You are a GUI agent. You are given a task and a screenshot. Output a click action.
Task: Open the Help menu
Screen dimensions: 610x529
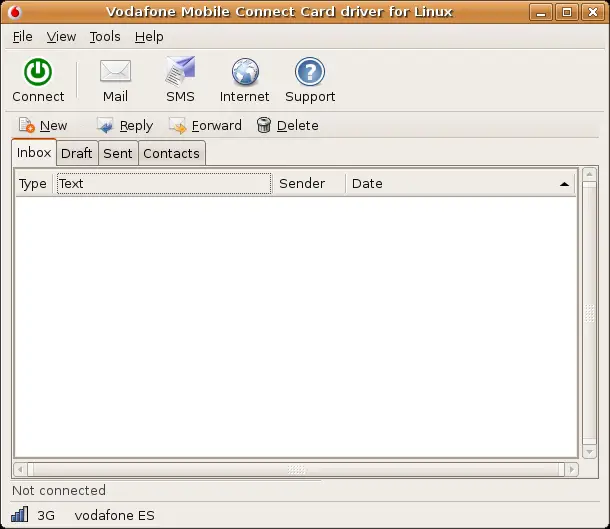coord(149,37)
